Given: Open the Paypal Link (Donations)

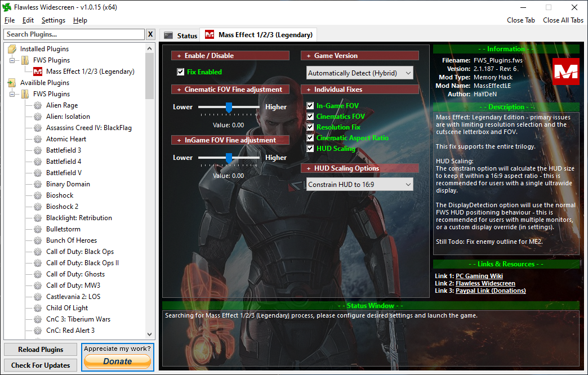Looking at the screenshot, I should (x=491, y=291).
